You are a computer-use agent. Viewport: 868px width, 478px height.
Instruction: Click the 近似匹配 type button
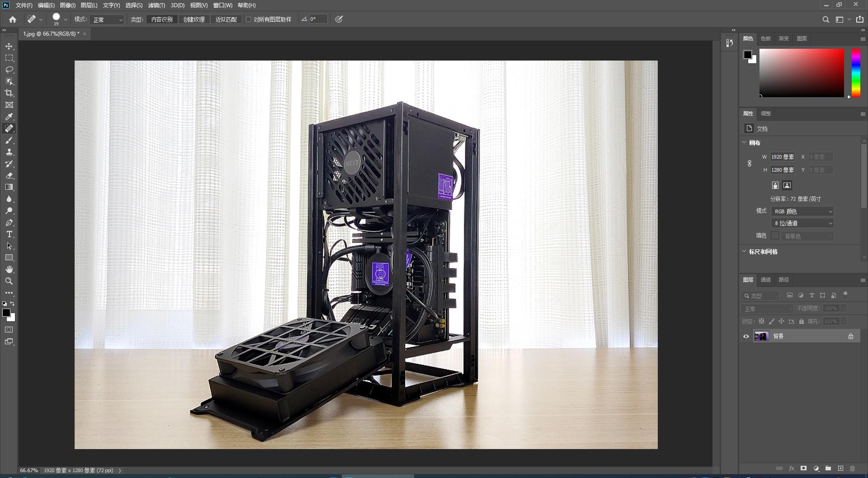click(x=226, y=19)
